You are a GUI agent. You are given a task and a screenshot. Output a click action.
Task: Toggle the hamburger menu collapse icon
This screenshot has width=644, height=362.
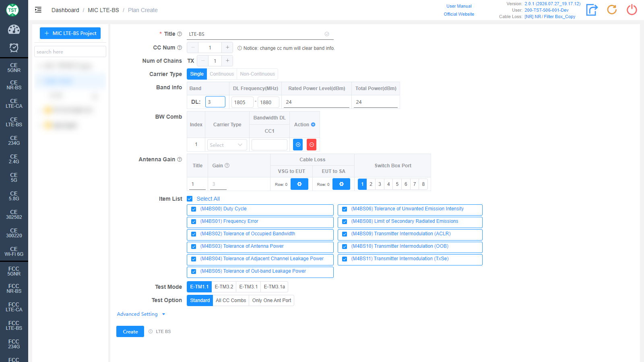(38, 10)
